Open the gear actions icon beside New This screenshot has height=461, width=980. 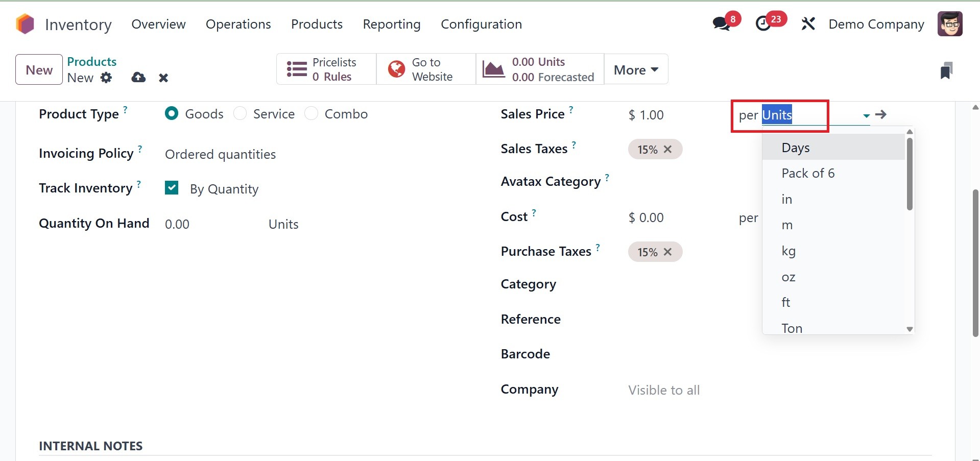pos(106,78)
